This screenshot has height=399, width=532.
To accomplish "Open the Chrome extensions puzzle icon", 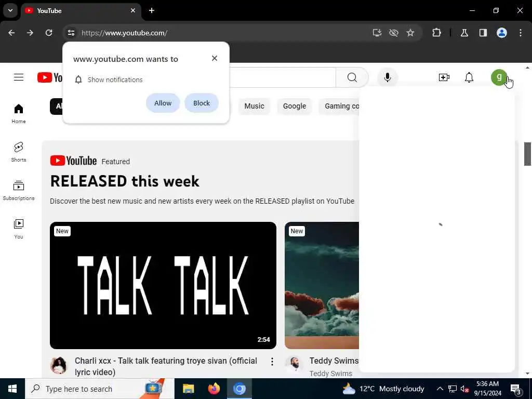I will coord(436,33).
